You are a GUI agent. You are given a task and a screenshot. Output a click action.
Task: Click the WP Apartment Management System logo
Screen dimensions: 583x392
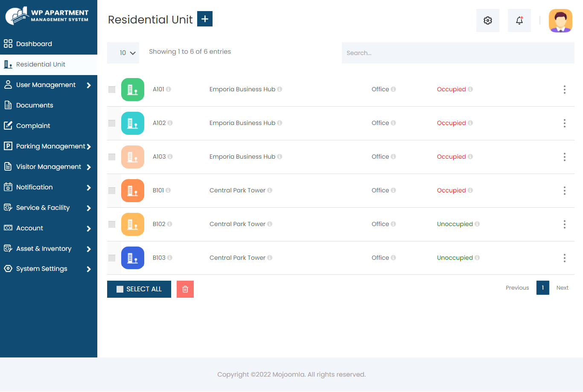47,16
